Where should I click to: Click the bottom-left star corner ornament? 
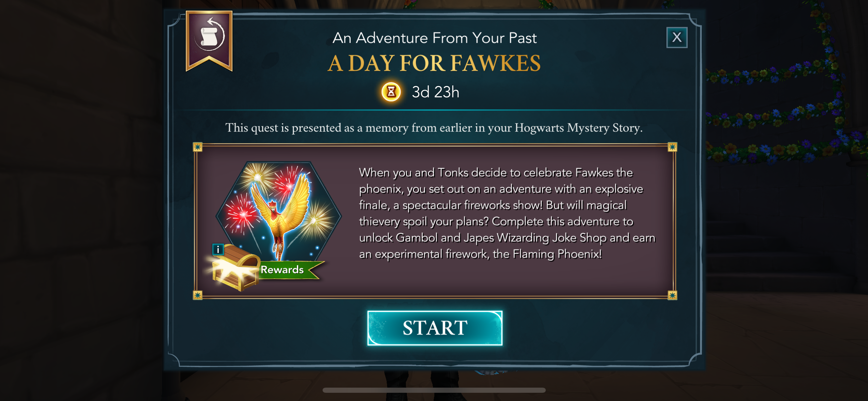tap(197, 295)
